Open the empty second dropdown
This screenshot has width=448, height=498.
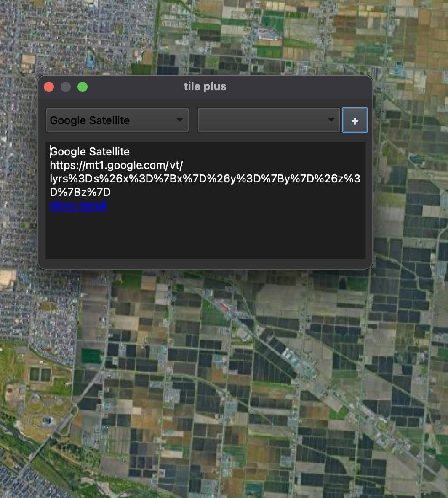point(263,120)
